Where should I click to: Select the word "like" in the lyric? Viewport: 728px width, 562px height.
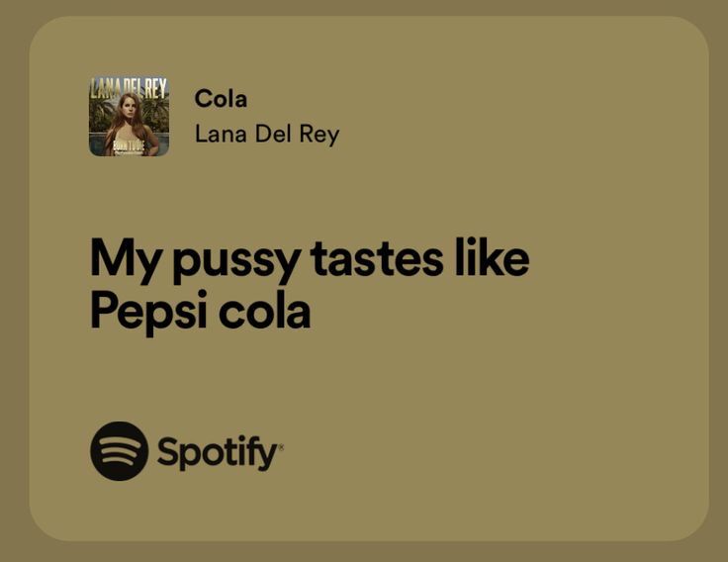493,256
